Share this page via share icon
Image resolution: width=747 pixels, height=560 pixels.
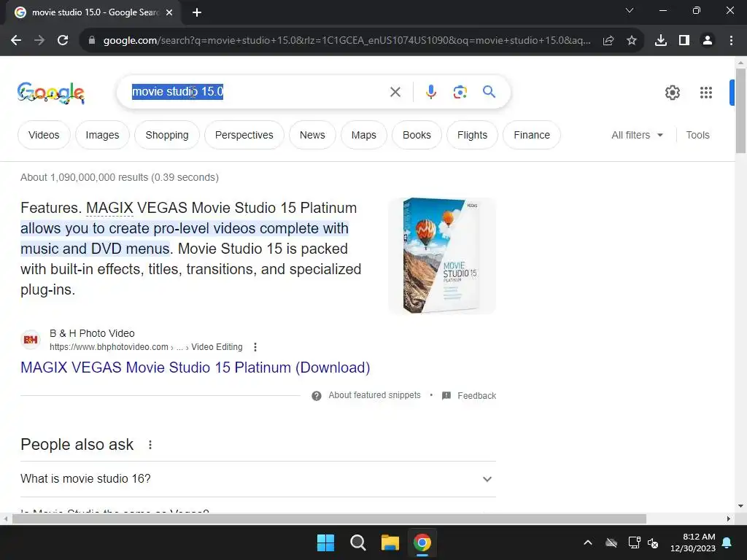tap(608, 41)
